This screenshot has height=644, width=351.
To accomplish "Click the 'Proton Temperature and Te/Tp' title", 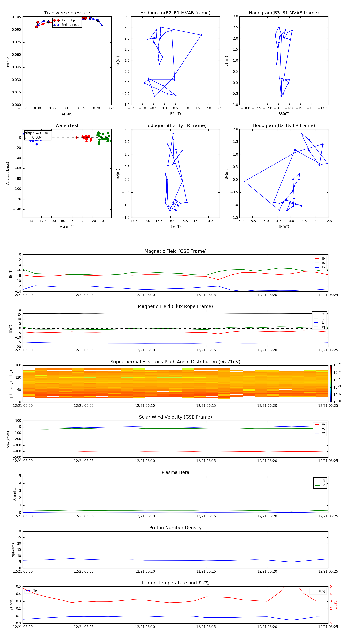I will coord(175,583).
